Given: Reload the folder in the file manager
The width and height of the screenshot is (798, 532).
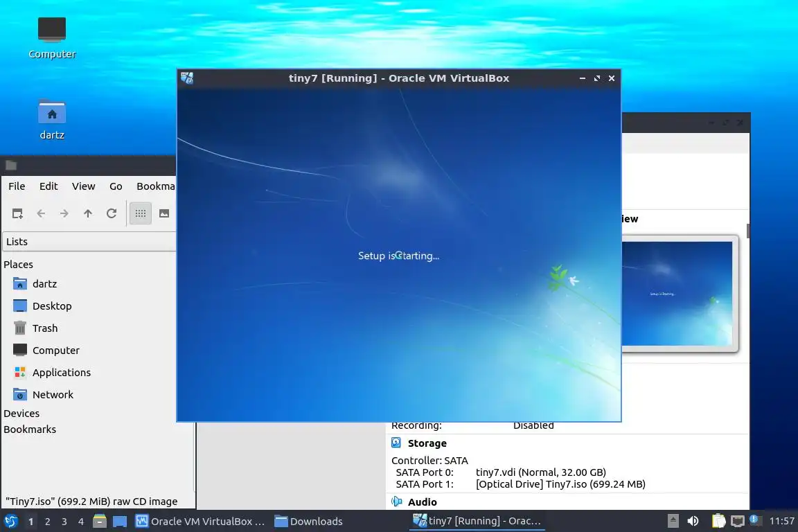Looking at the screenshot, I should (x=112, y=213).
